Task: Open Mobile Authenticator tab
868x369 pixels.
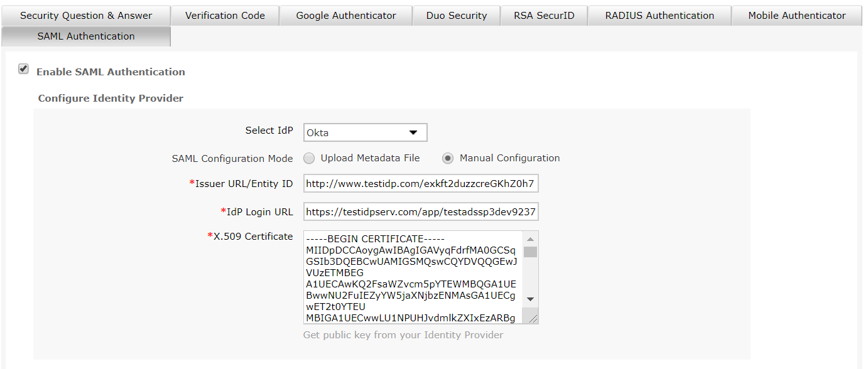Action: coord(797,16)
